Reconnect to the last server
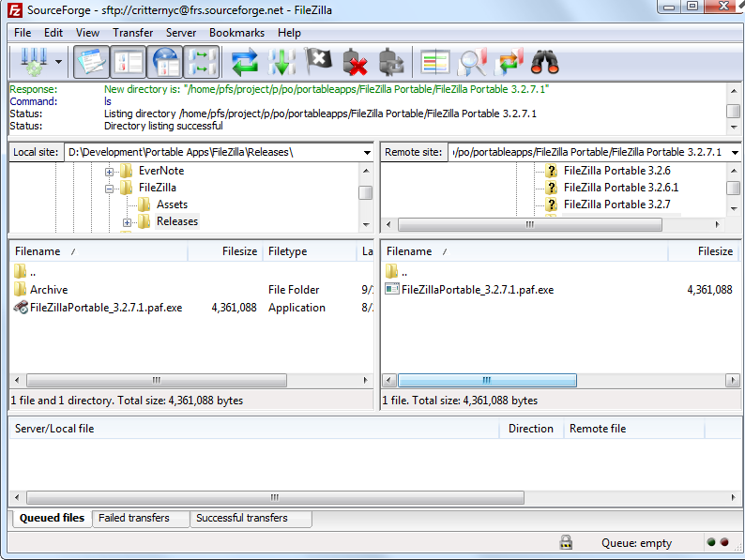This screenshot has width=745, height=560. [x=391, y=62]
